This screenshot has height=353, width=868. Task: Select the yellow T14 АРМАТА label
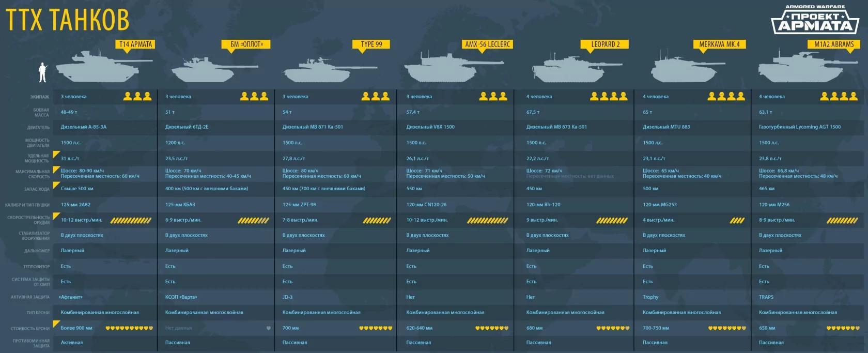click(135, 44)
